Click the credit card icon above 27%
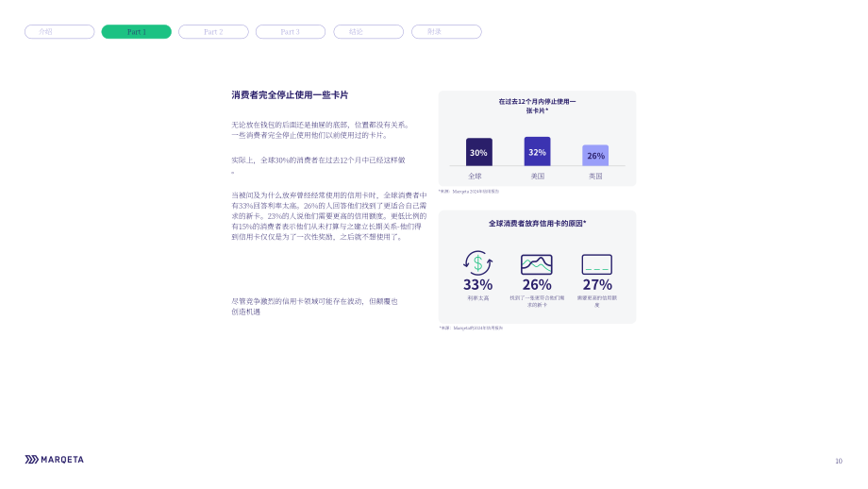The image size is (868, 489). [596, 264]
